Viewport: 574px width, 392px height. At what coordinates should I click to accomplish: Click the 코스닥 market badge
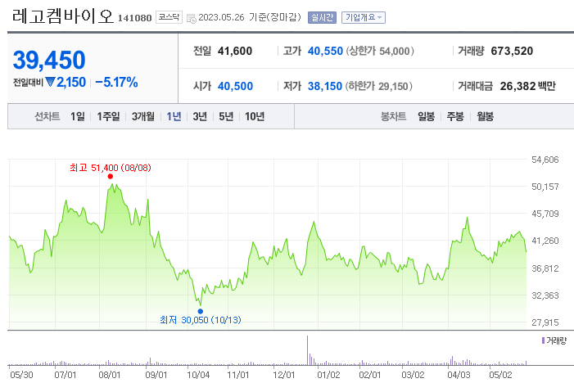(x=169, y=17)
